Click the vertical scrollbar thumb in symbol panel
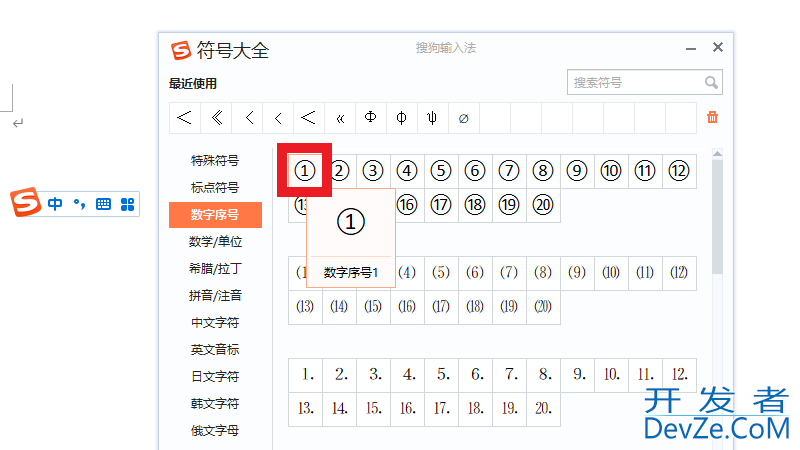Viewport: 800px width, 450px height. [x=717, y=217]
